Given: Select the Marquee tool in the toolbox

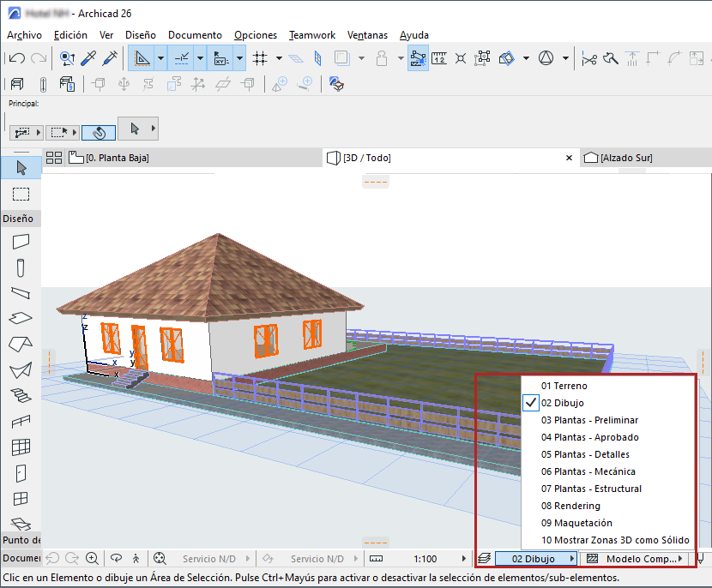Looking at the screenshot, I should click(x=21, y=195).
